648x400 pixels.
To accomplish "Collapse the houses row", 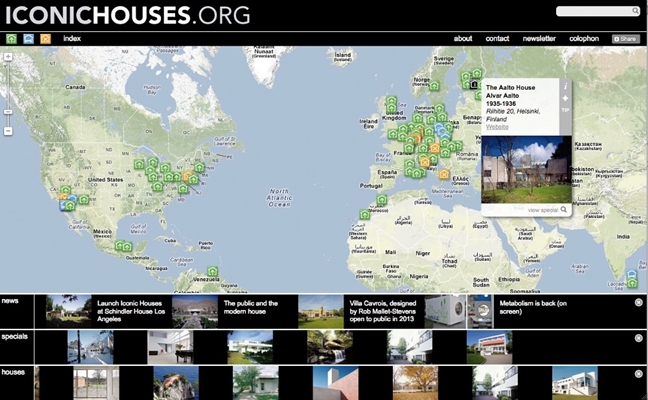I will click(x=638, y=374).
